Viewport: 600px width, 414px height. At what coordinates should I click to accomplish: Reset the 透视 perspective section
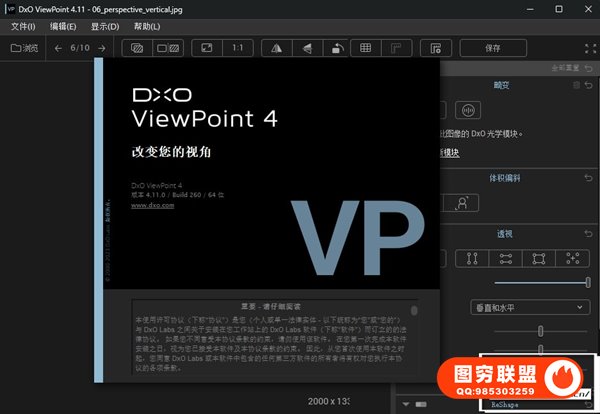coord(588,233)
